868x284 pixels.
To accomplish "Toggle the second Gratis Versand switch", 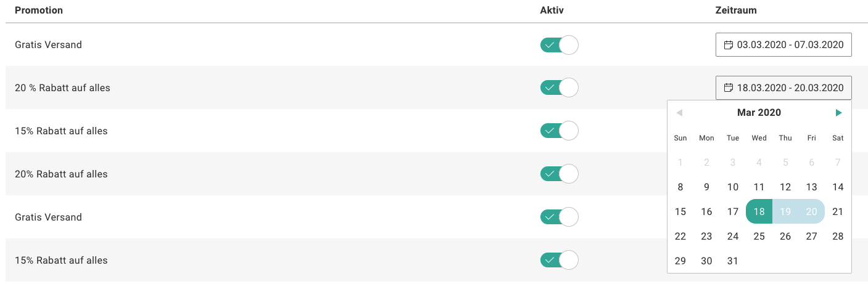I will tap(559, 217).
